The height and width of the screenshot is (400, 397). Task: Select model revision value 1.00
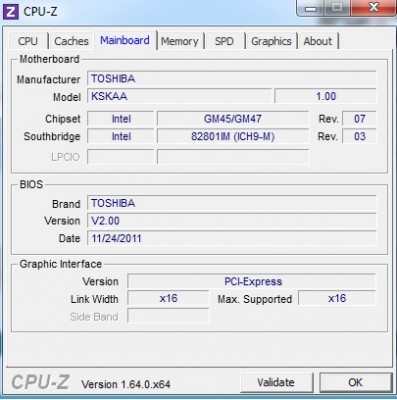(x=325, y=96)
